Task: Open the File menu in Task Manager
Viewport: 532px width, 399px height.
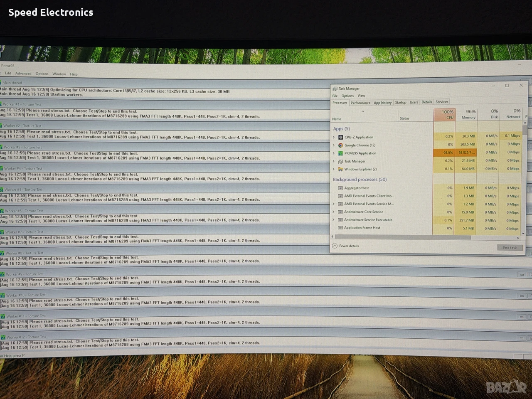Action: click(335, 96)
